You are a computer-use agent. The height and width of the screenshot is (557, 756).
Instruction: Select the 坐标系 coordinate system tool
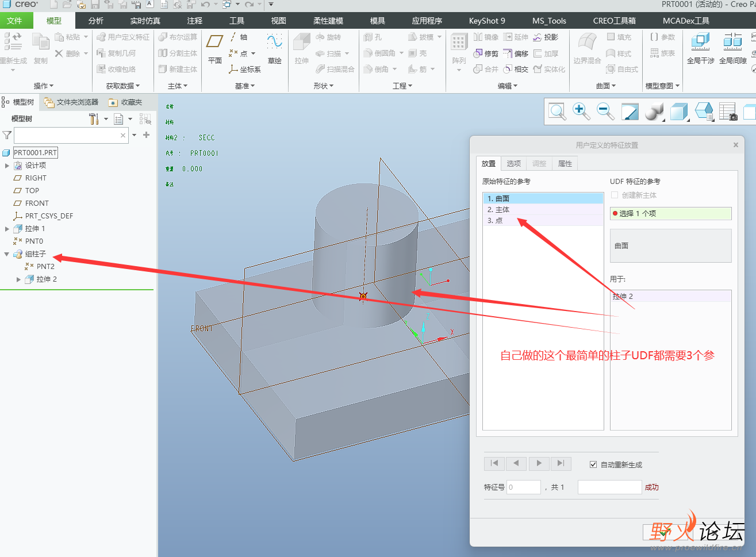pyautogui.click(x=245, y=69)
